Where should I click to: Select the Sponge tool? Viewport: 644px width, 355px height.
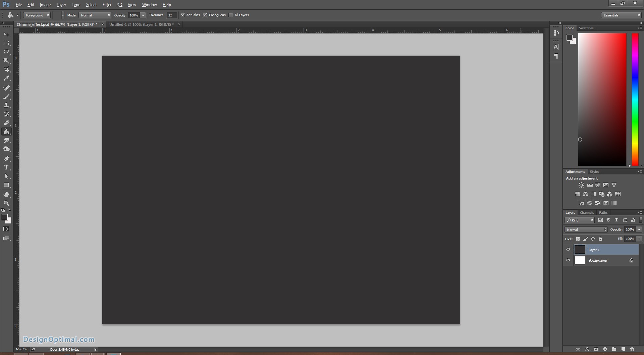[x=6, y=149]
